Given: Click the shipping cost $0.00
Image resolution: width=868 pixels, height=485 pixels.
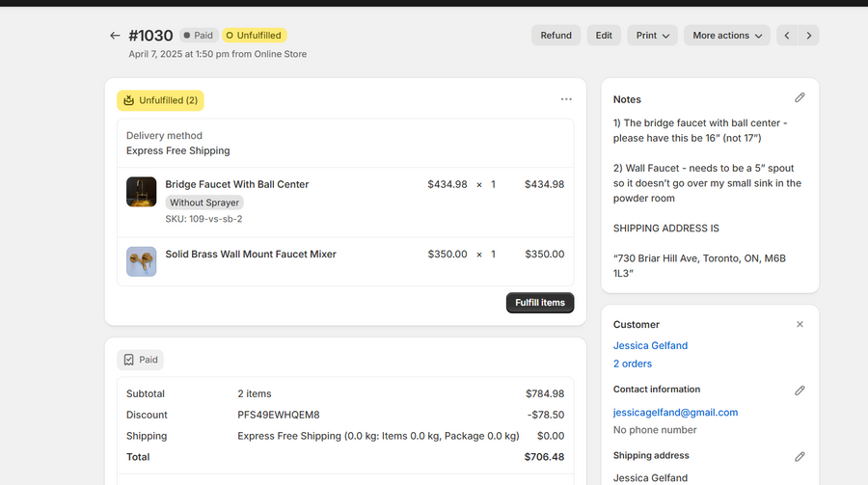Looking at the screenshot, I should pos(551,436).
